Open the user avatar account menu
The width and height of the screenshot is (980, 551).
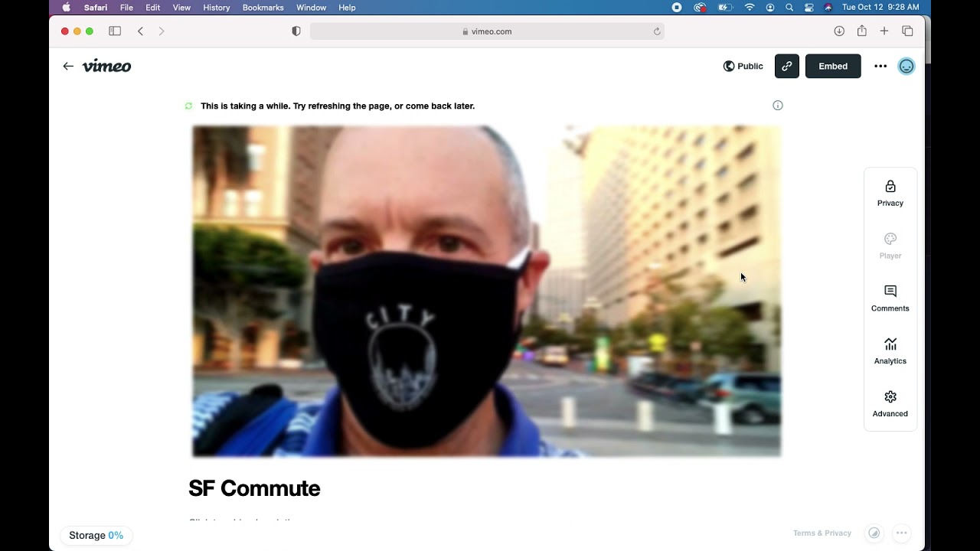906,67
